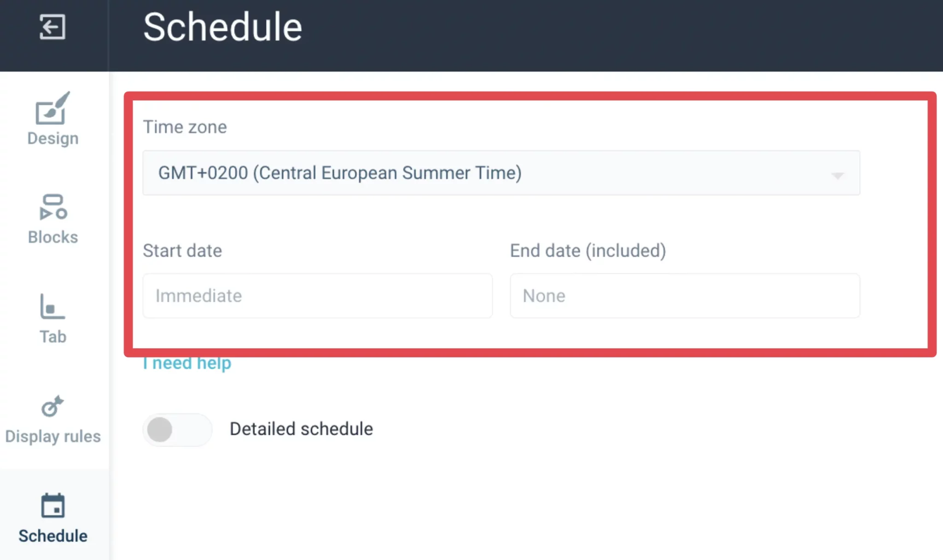Click the Design paintbrush icon
This screenshot has height=560, width=943.
click(52, 108)
